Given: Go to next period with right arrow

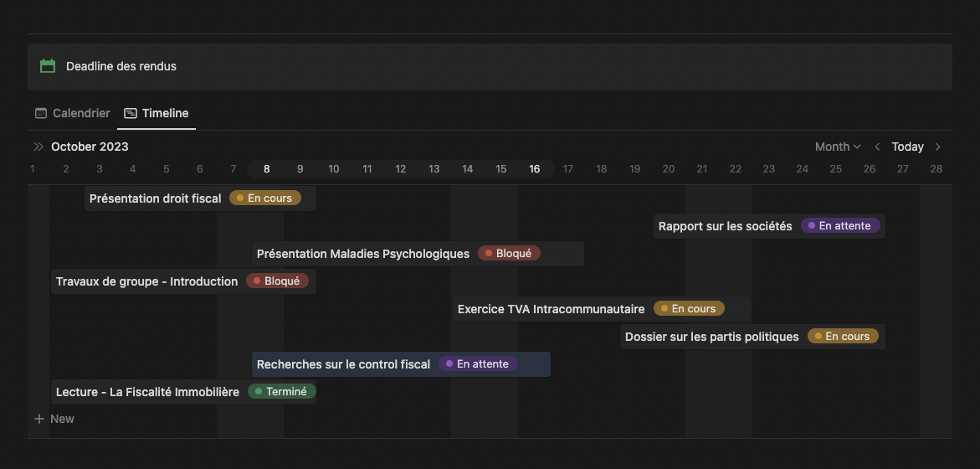Looking at the screenshot, I should coord(937,147).
